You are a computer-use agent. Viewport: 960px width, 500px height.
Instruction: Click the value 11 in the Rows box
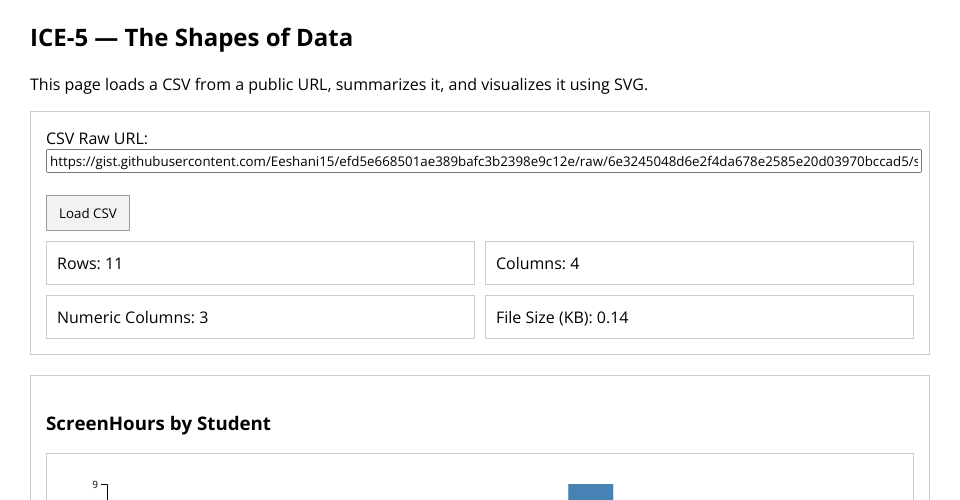pos(113,263)
